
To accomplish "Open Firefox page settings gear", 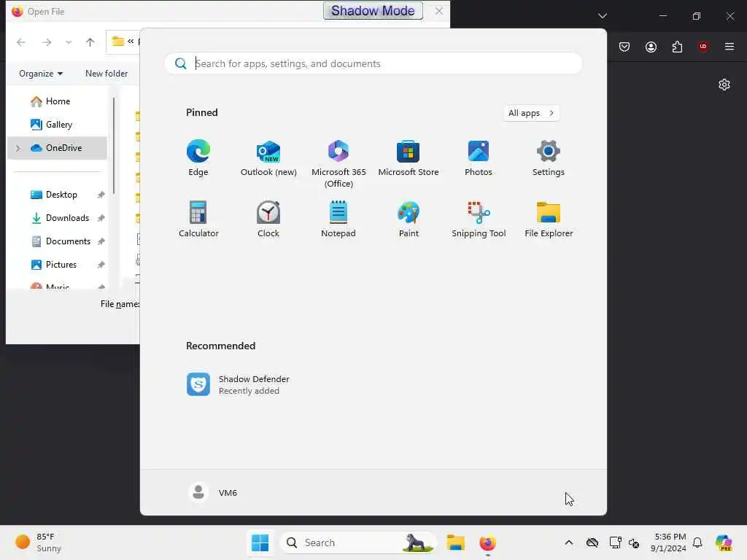I will point(724,85).
